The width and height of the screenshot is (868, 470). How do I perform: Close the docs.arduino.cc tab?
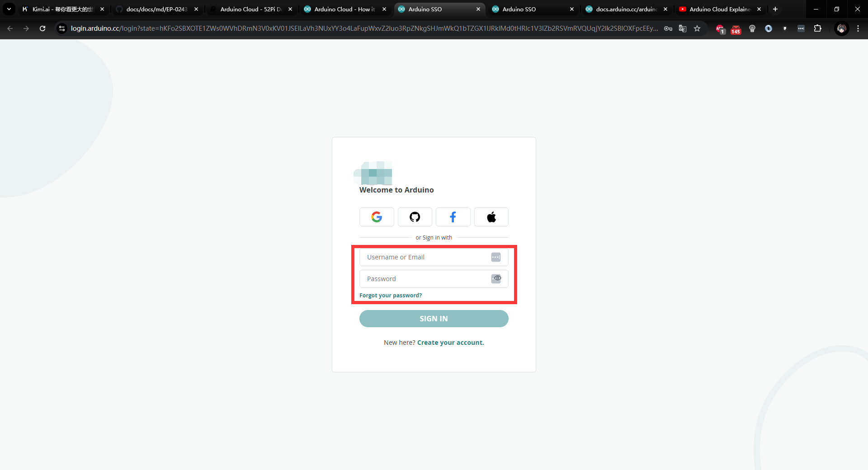point(665,9)
